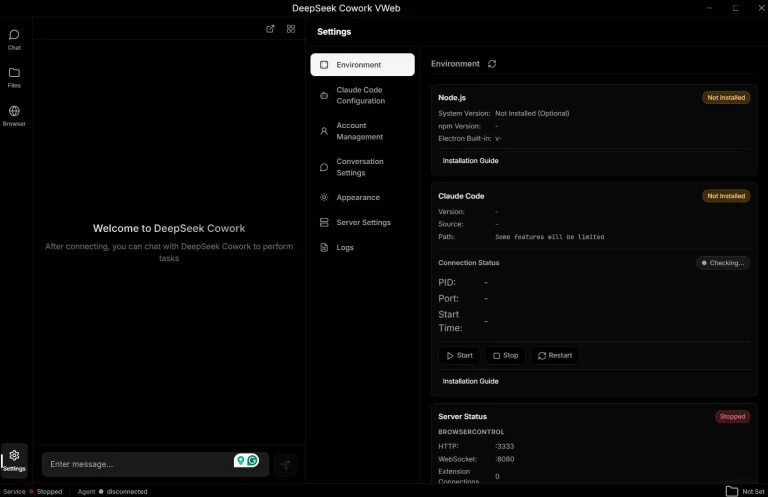Image resolution: width=768 pixels, height=497 pixels.
Task: Click the Checking... connection status badge
Action: pyautogui.click(x=723, y=263)
